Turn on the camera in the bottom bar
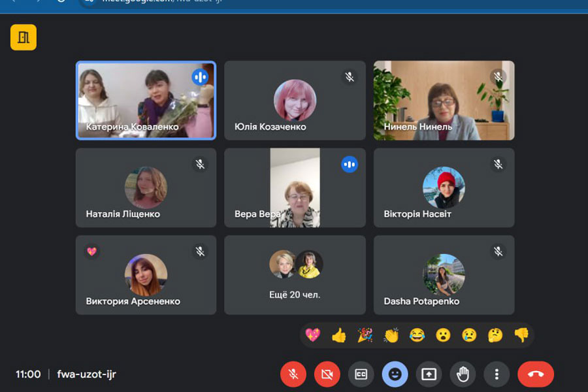The width and height of the screenshot is (588, 392). 327,374
